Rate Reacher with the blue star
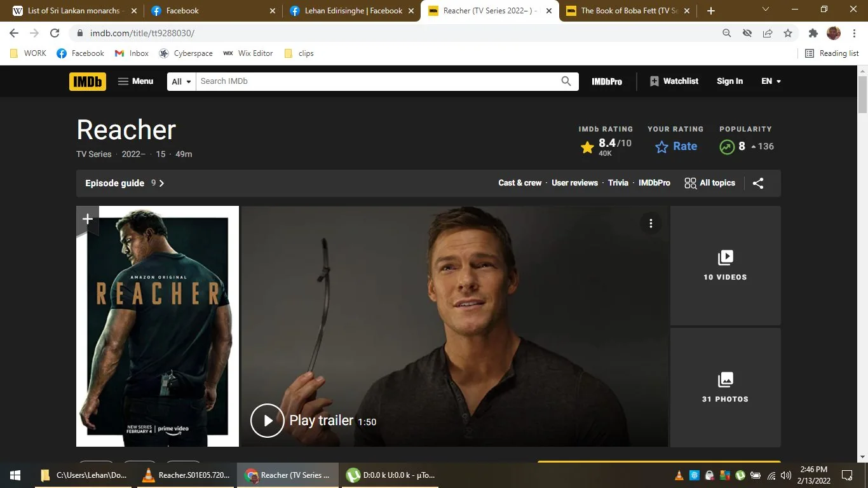This screenshot has width=868, height=488. click(675, 147)
